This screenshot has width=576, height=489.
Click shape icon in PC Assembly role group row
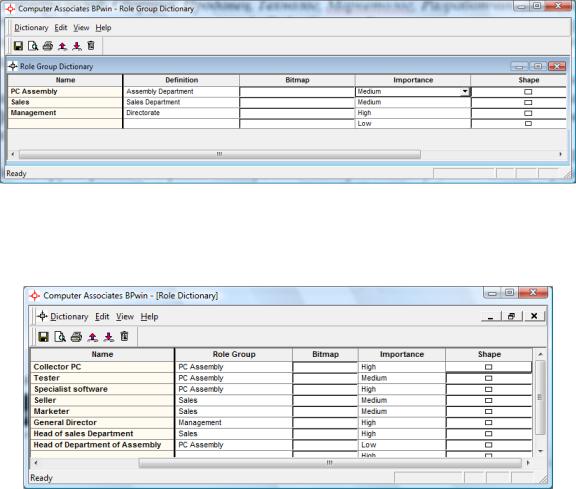528,92
